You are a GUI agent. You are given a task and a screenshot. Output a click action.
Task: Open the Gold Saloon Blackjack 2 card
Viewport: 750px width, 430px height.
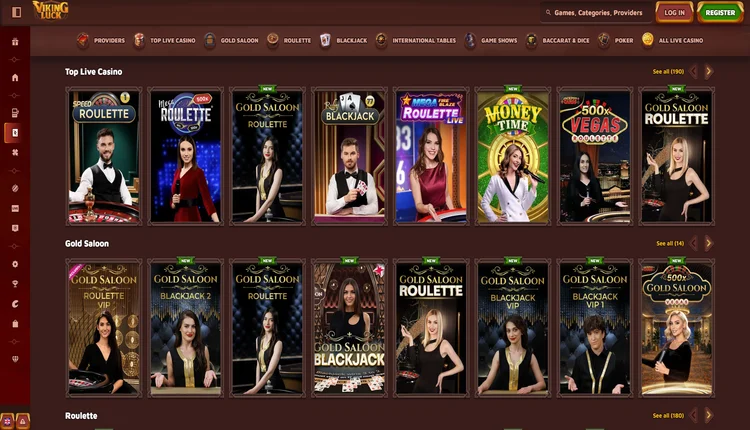pos(186,328)
